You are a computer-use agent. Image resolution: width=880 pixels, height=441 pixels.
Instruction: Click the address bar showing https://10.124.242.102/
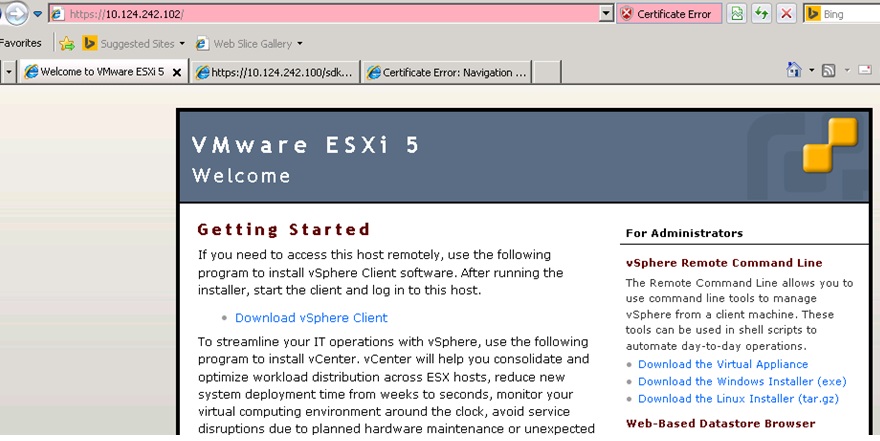click(x=331, y=14)
